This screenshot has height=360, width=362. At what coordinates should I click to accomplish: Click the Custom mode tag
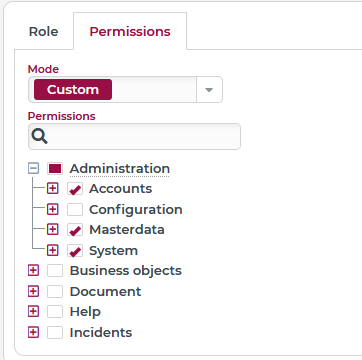pyautogui.click(x=73, y=90)
